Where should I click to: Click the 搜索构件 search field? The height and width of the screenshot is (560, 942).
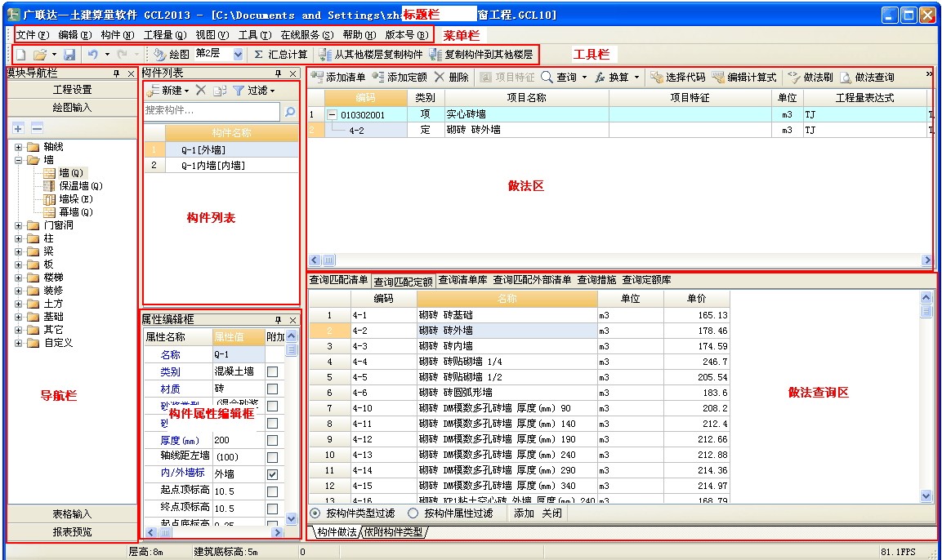tap(212, 111)
